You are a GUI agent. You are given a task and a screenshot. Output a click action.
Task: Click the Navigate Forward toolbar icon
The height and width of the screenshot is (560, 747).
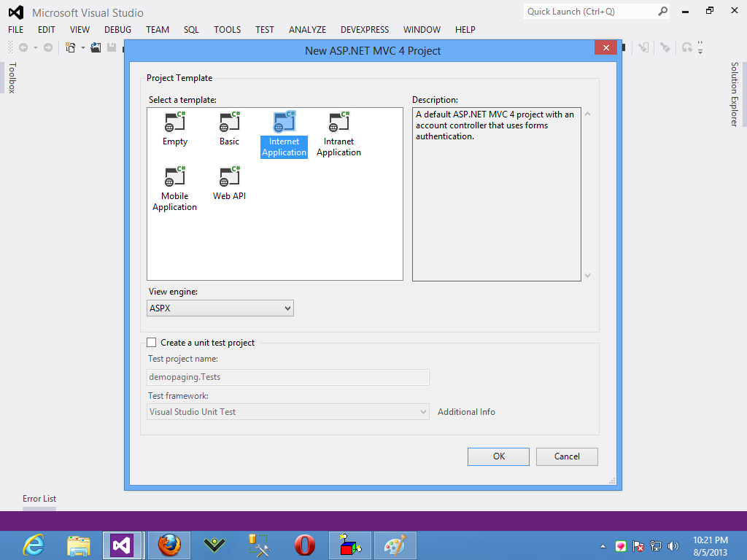[48, 47]
